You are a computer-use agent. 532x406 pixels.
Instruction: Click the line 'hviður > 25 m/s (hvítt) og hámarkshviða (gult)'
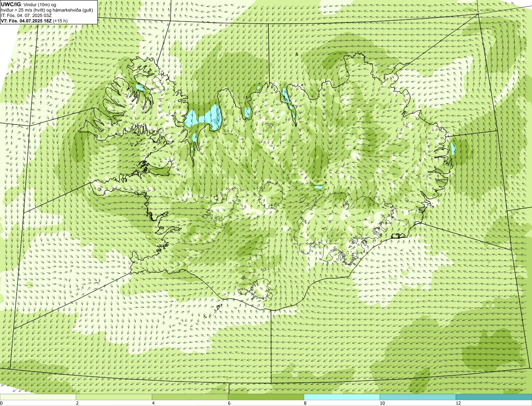(x=47, y=10)
